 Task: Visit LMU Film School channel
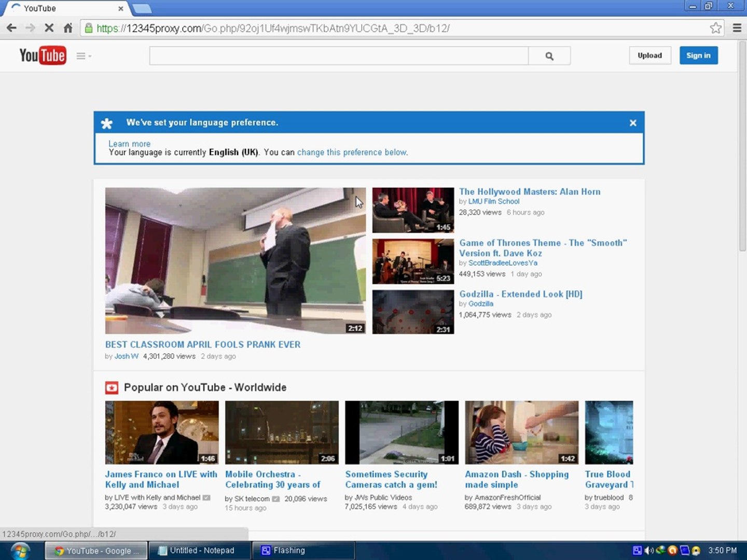[494, 202]
